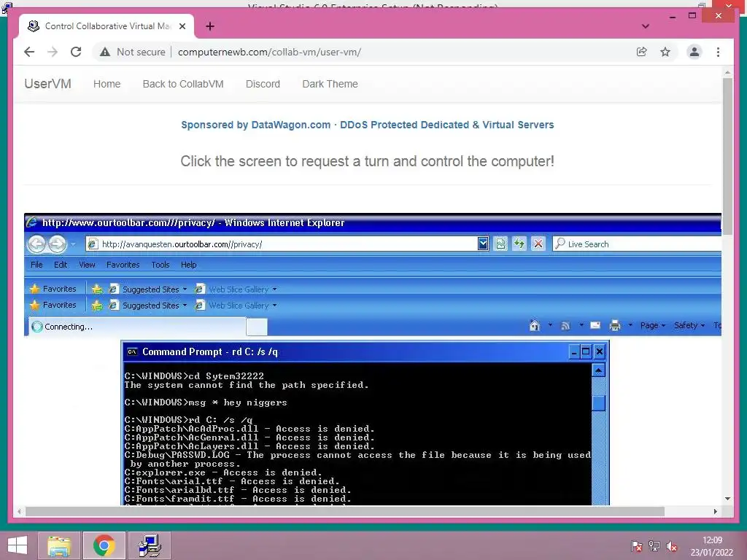Expand the IE Page dropdown
Screen dimensions: 747x560
coord(653,325)
